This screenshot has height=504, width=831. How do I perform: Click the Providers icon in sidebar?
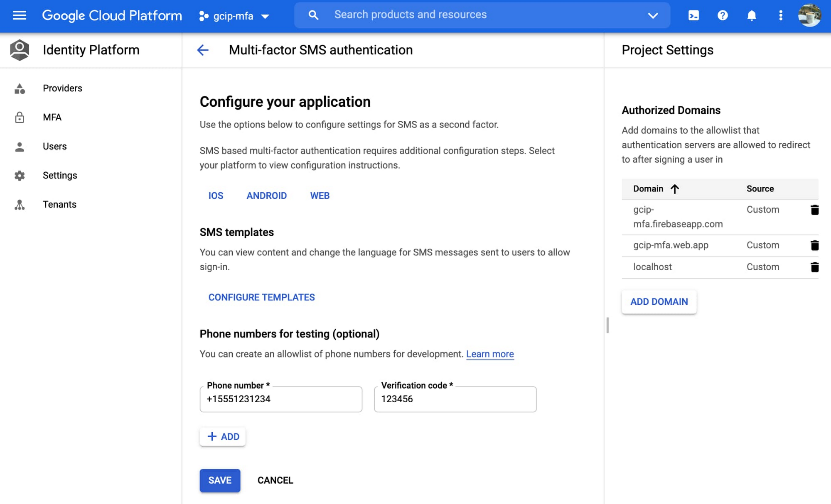(20, 88)
